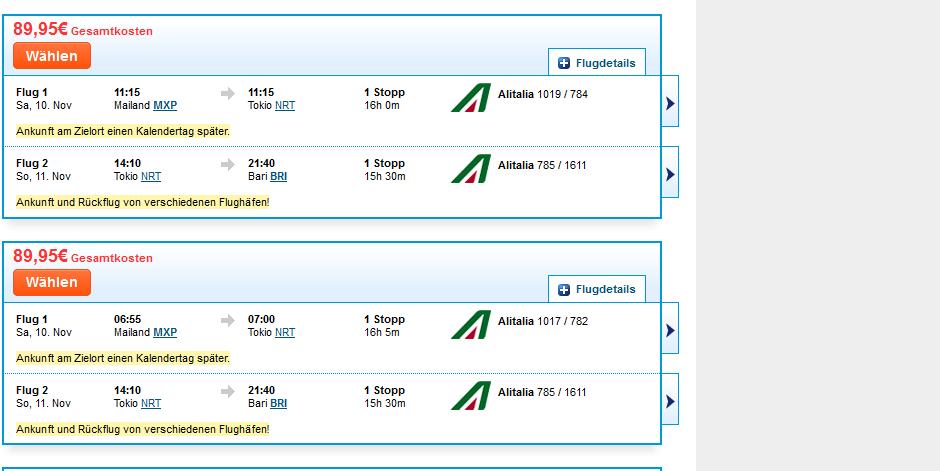Expand the right arrow for the first offer's Flug 2
Screen dimensions: 940x471
pyautogui.click(x=670, y=172)
